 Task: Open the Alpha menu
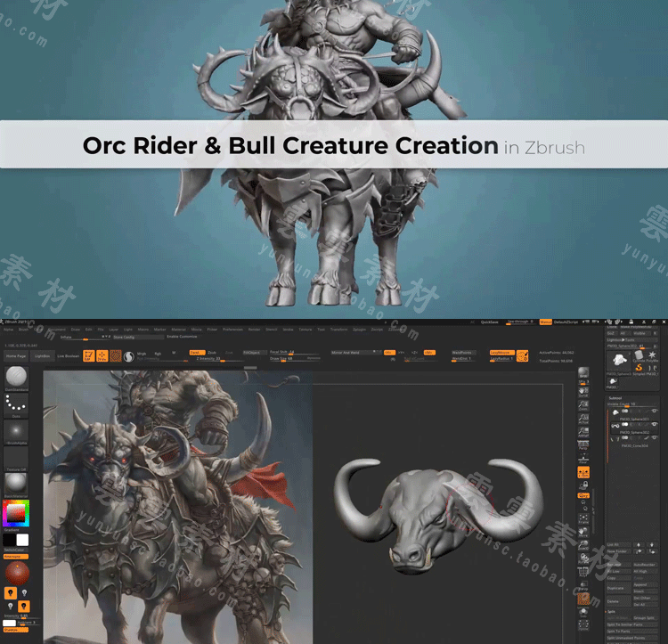click(x=9, y=330)
